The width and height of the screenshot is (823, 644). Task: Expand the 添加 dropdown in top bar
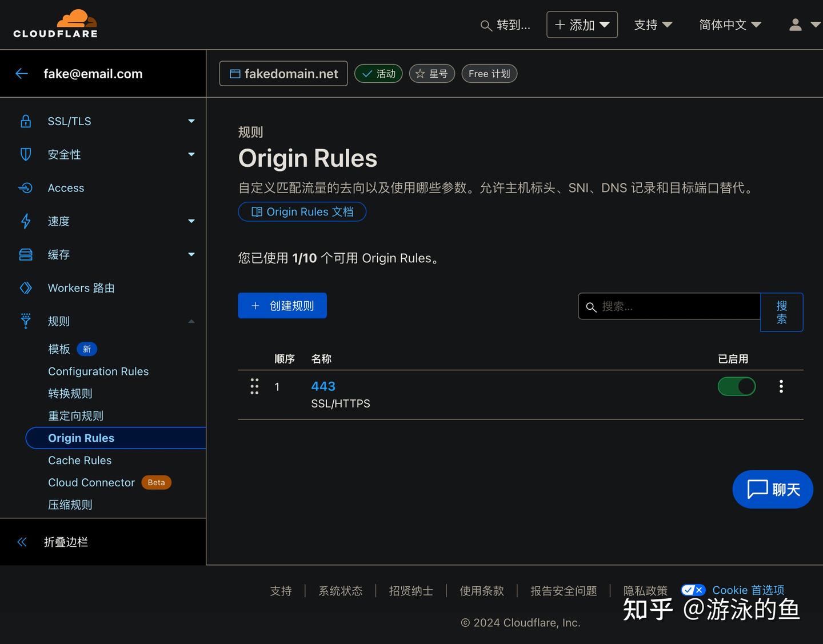click(582, 25)
